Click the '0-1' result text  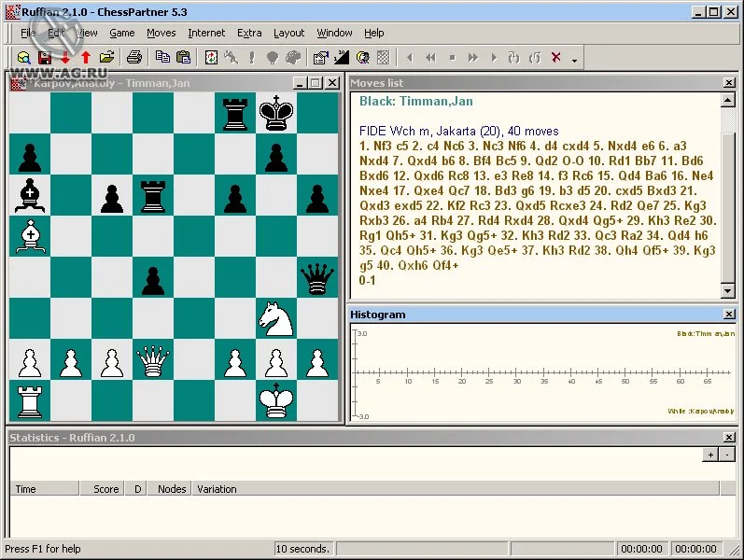click(367, 281)
